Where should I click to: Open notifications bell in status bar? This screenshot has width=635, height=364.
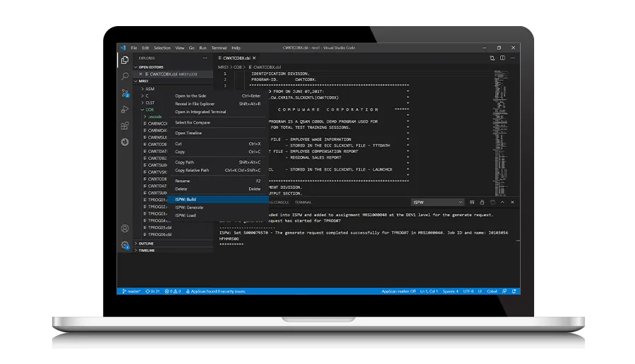point(514,291)
